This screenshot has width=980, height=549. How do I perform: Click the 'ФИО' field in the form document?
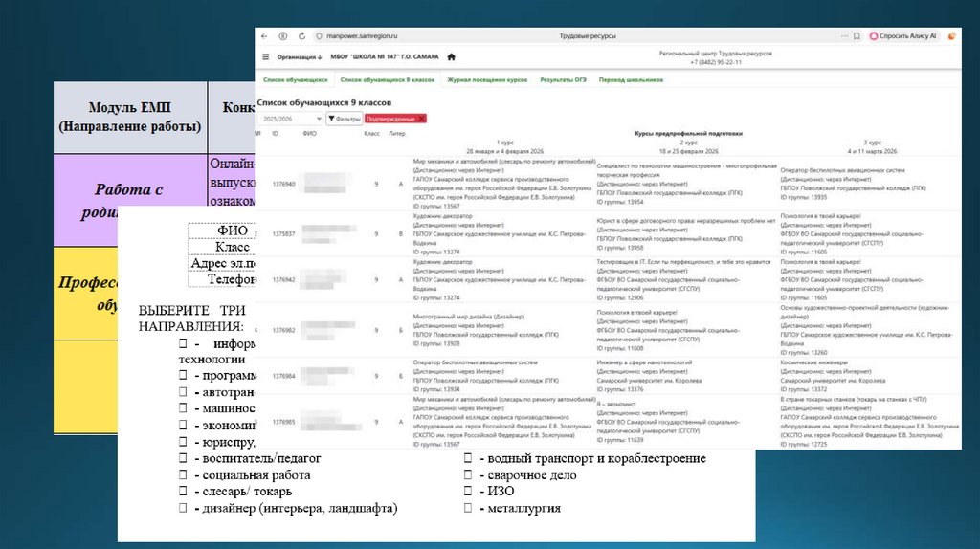[233, 231]
